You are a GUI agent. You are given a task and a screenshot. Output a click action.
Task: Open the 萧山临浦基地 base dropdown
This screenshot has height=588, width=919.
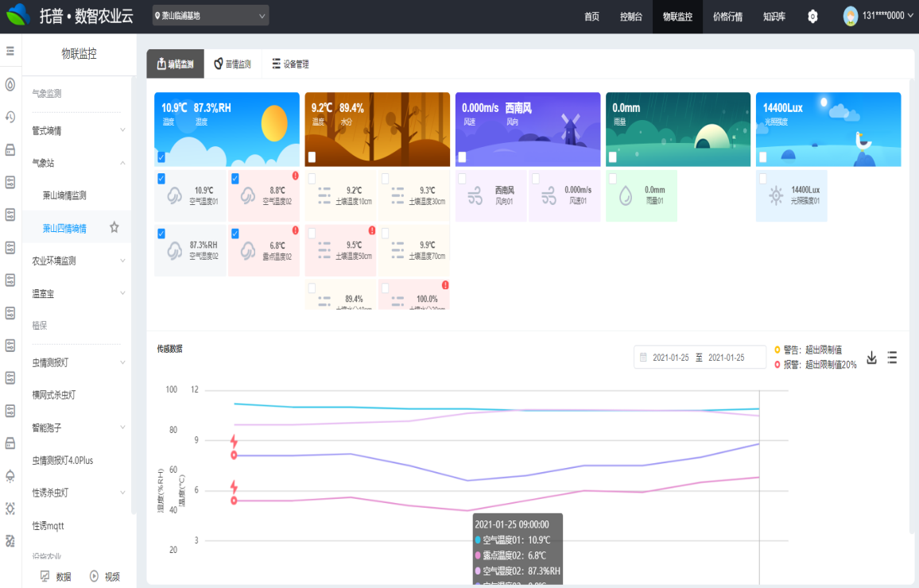[x=211, y=16]
